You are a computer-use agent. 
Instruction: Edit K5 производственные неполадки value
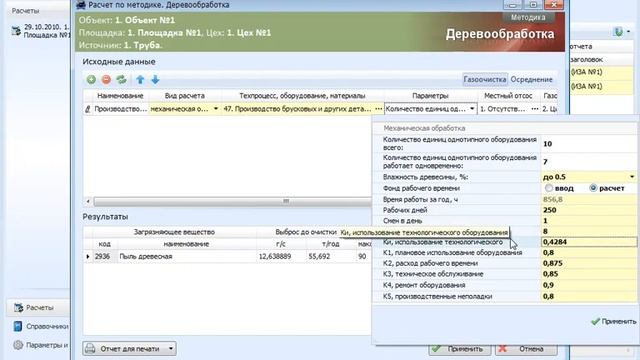coord(589,296)
